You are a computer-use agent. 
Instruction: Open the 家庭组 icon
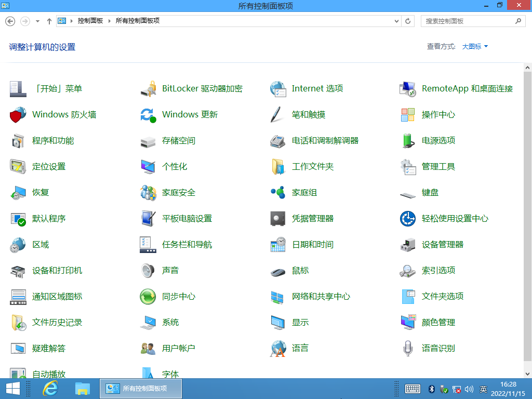coord(278,193)
